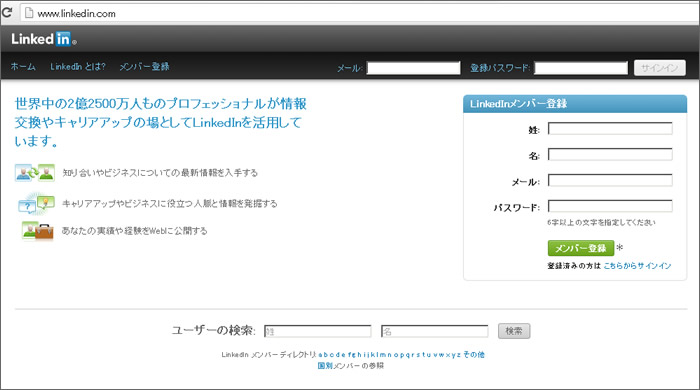This screenshot has height=390, width=700.
Task: Click text あなたの実績や経験をWebに公開する
Action: [x=134, y=231]
